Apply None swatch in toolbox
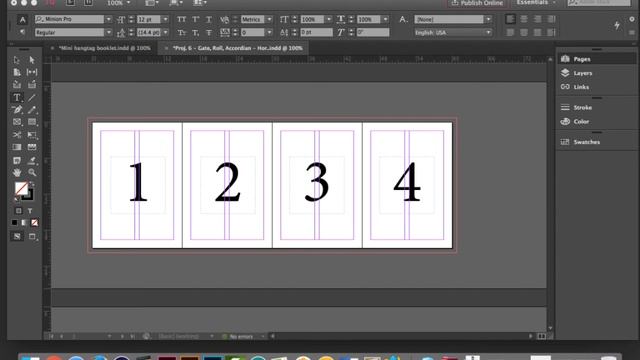 click(35, 222)
